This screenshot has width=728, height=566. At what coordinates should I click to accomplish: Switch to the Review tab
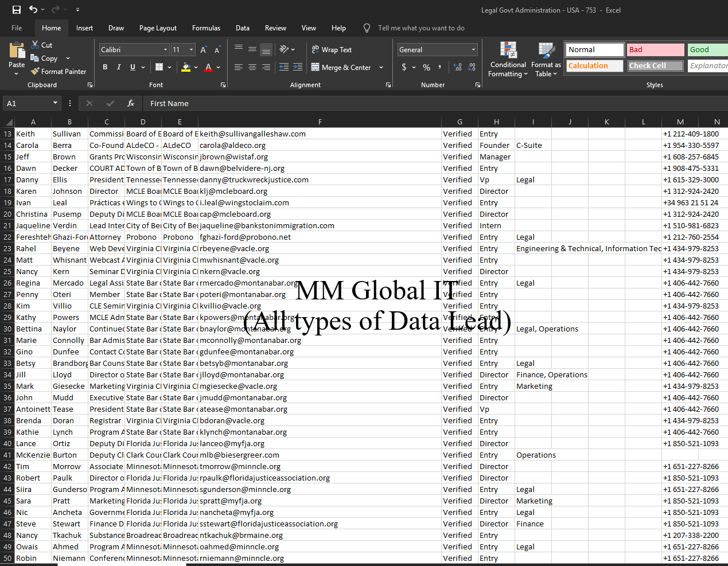275,28
